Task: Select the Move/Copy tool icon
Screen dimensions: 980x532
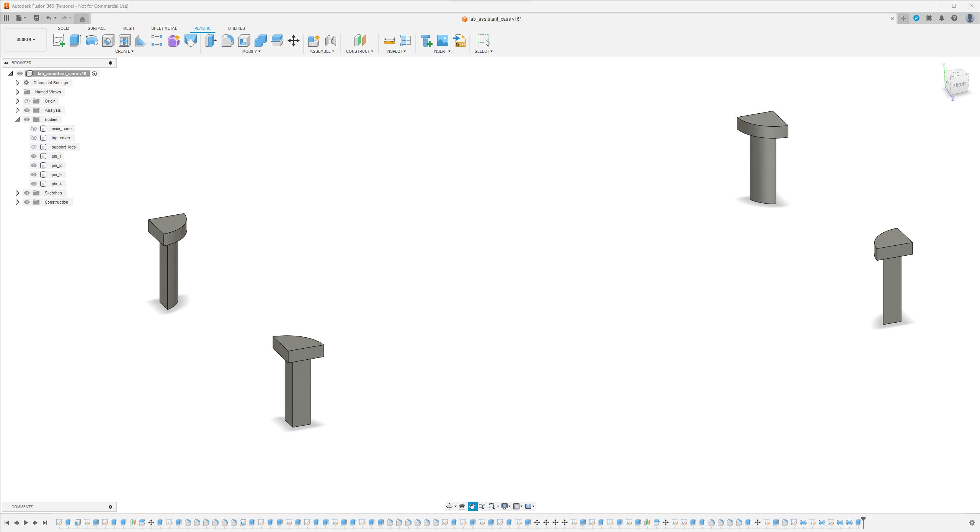Action: (293, 41)
